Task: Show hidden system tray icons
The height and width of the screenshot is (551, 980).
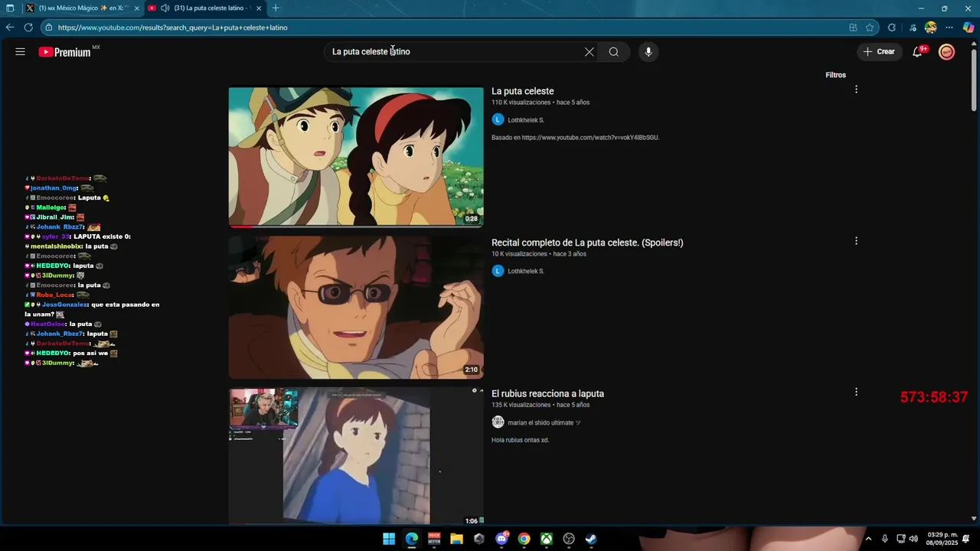Action: [x=868, y=539]
